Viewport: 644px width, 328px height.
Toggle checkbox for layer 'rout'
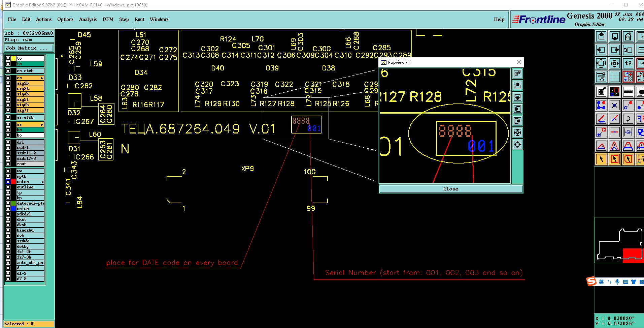(x=8, y=164)
